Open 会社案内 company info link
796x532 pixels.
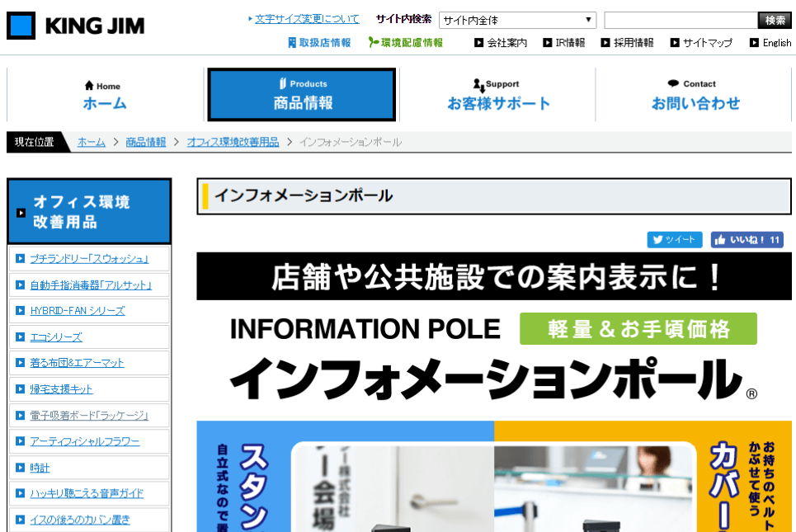506,43
